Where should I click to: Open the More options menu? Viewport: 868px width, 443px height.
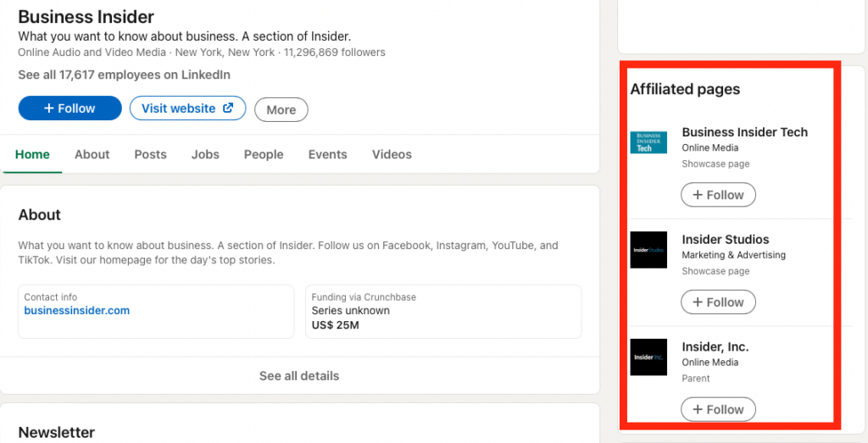click(x=281, y=109)
